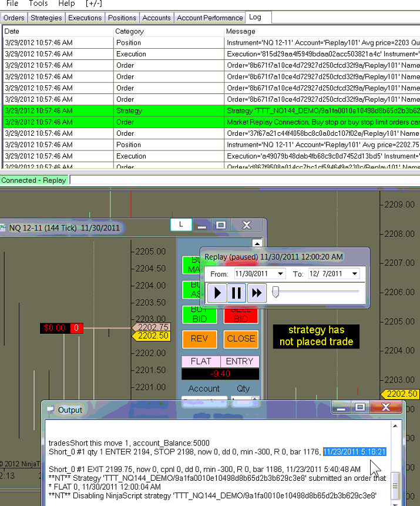This screenshot has width=420, height=506.
Task: Click the Qty label in chart trader
Action: (x=243, y=388)
